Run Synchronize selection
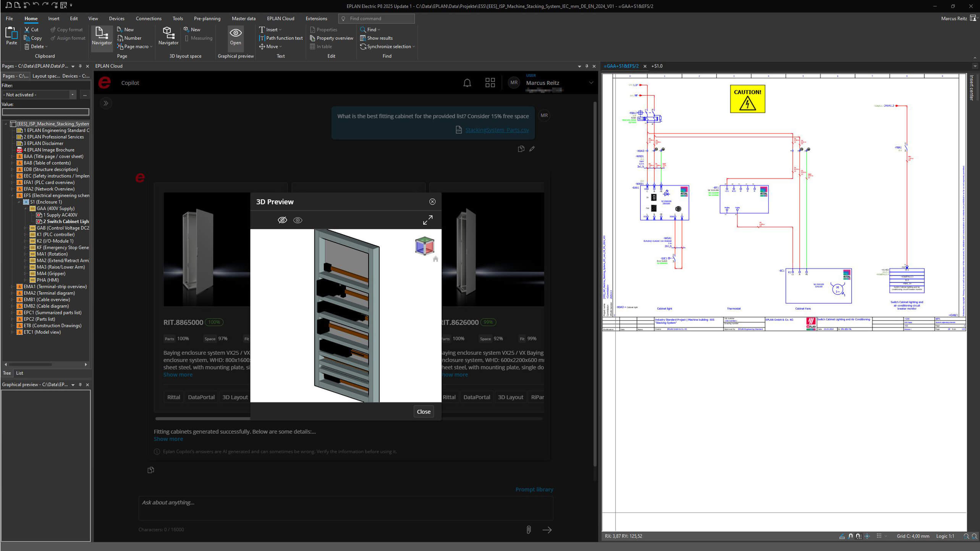Screen dimensions: 980x551 tap(387, 46)
